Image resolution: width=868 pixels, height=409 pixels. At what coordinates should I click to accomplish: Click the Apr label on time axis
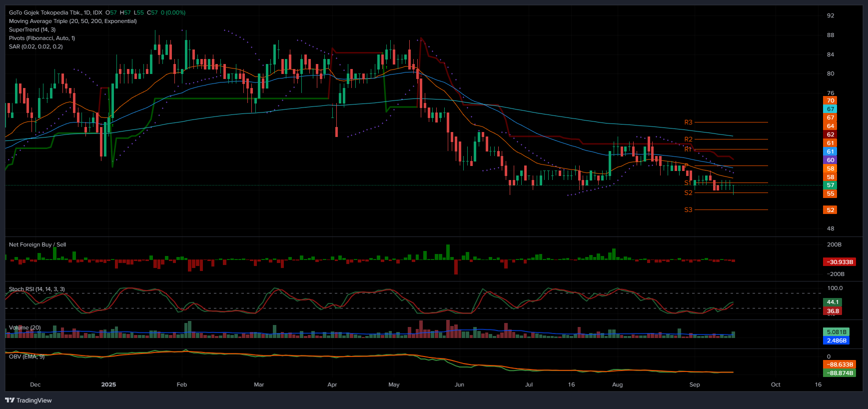(332, 384)
